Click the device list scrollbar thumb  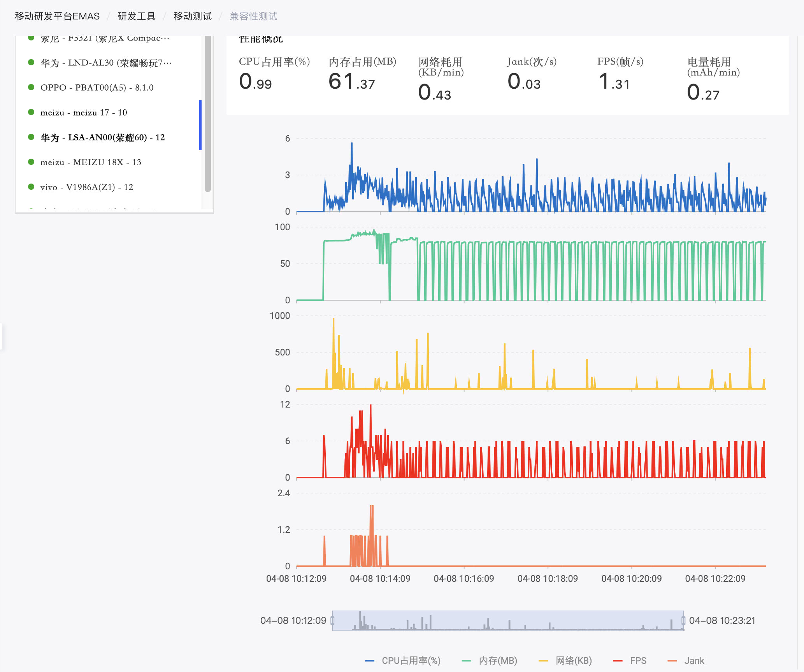pos(208,114)
